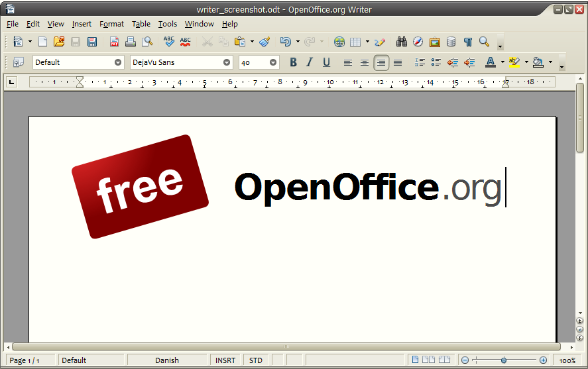Open the Table menu
The height and width of the screenshot is (369, 588).
(x=141, y=24)
